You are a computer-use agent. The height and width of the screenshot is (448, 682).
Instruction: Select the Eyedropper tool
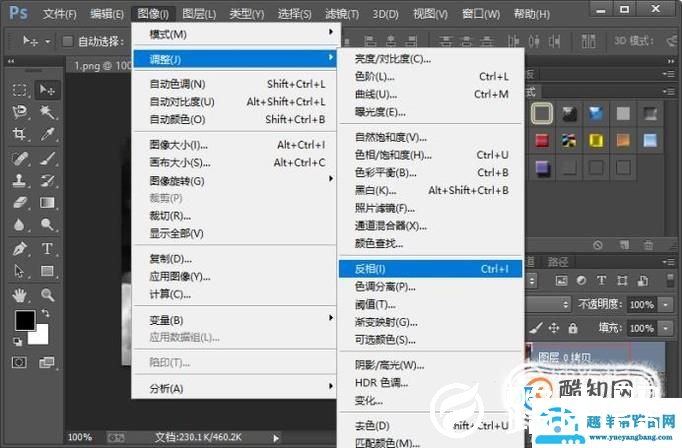[x=47, y=134]
